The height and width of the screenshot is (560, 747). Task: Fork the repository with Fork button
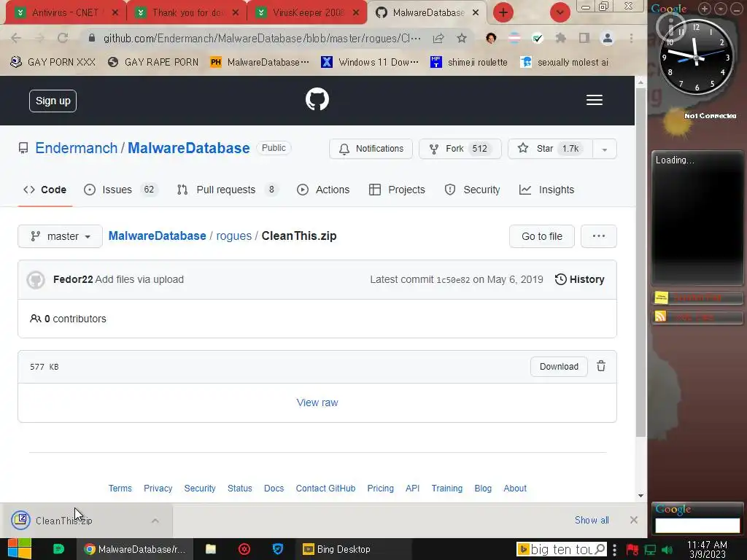[460, 149]
